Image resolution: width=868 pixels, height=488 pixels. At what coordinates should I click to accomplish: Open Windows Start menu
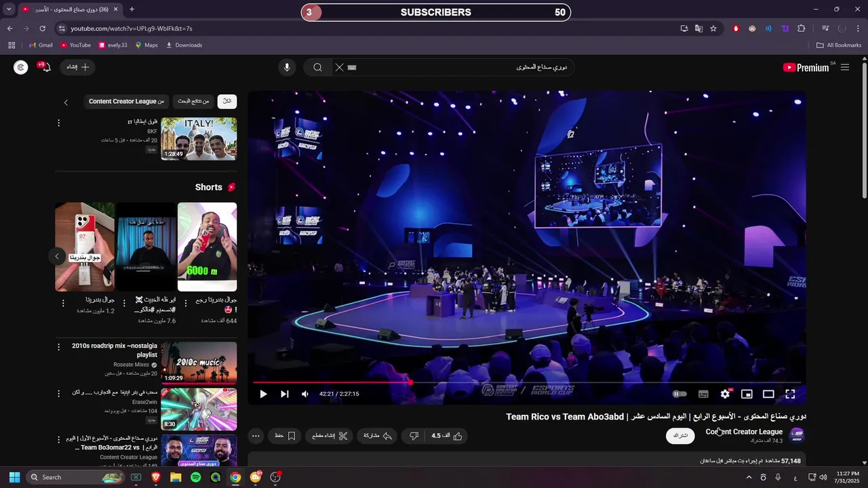click(x=14, y=477)
